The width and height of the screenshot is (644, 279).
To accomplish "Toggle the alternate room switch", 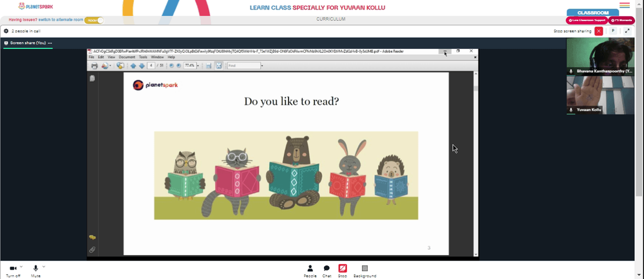I will (x=94, y=20).
